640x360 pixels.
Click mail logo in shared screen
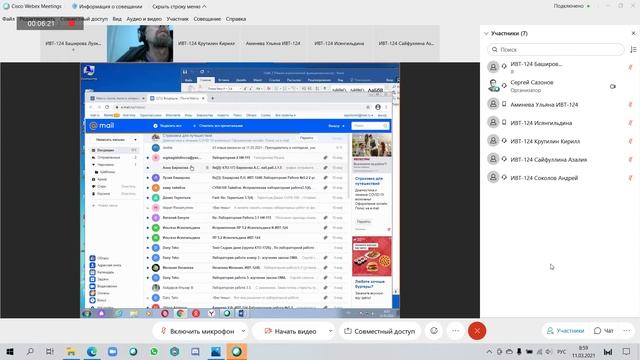pyautogui.click(x=102, y=126)
